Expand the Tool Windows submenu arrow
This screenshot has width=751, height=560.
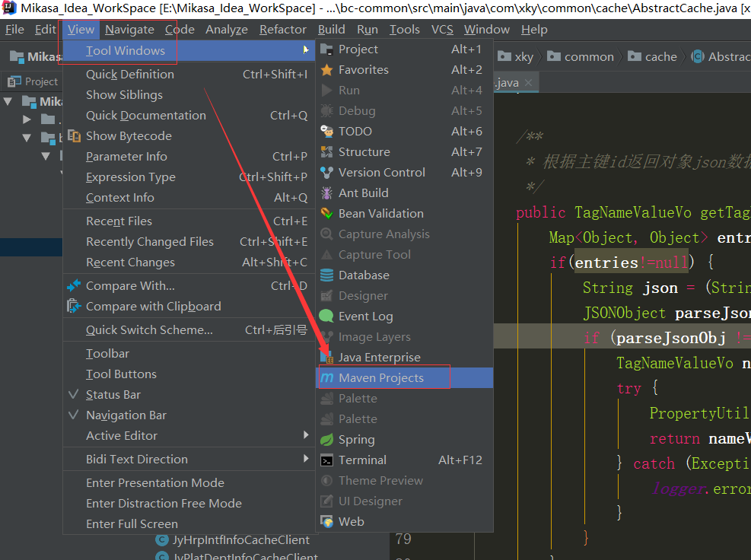tap(306, 49)
